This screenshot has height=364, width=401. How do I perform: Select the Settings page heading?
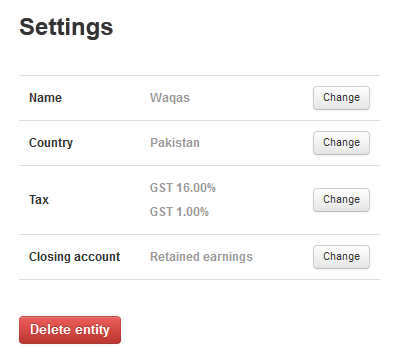point(66,27)
